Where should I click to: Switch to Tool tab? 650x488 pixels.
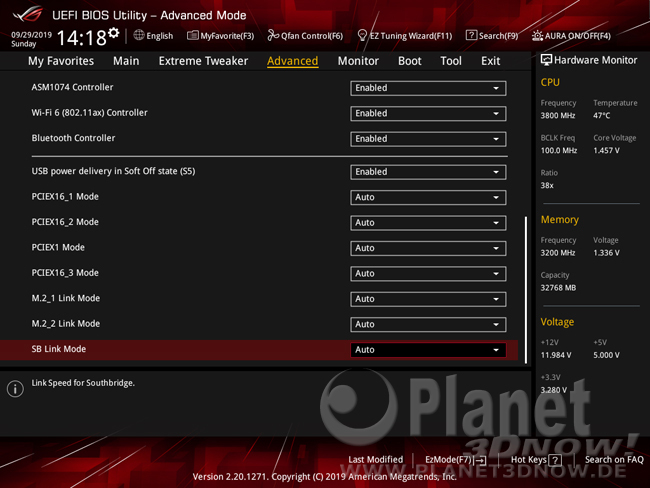tap(451, 61)
